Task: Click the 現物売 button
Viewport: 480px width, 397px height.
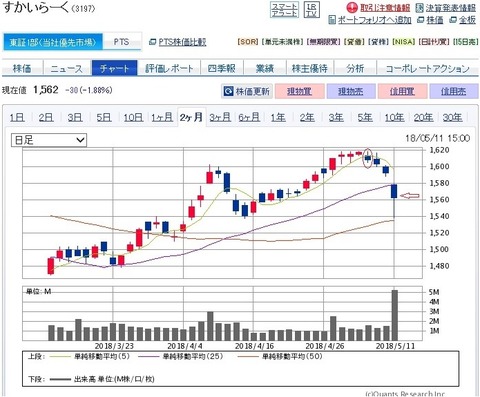Action: coord(351,91)
